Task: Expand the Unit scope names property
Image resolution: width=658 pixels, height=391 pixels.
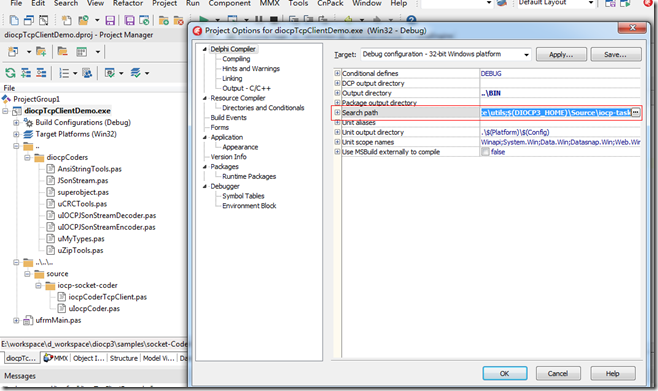Action: tap(337, 142)
